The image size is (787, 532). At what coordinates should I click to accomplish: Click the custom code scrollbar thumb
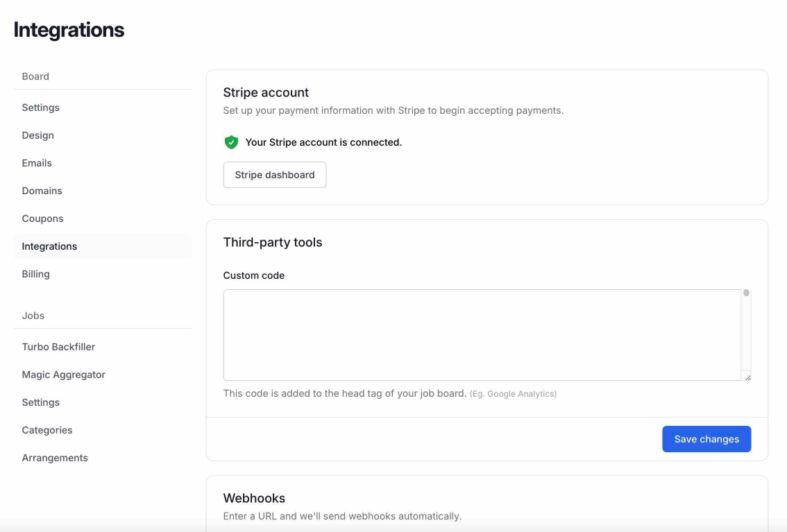(x=746, y=293)
